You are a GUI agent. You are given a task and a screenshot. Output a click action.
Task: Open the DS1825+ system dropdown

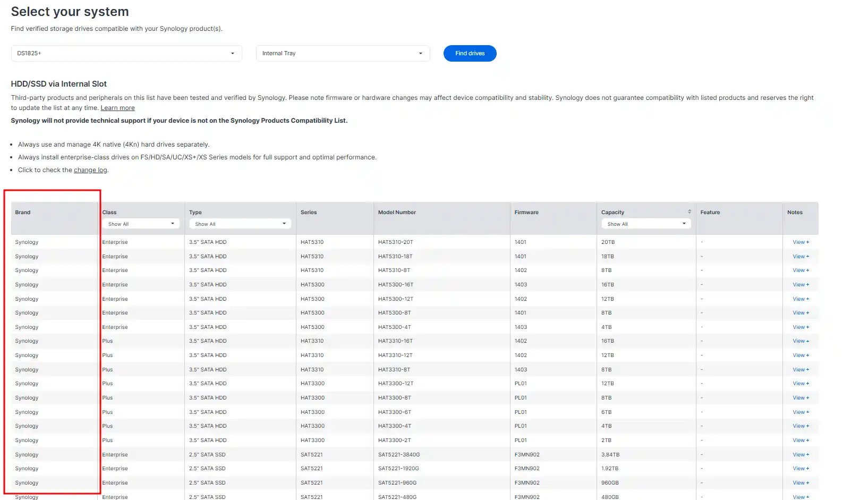point(126,53)
